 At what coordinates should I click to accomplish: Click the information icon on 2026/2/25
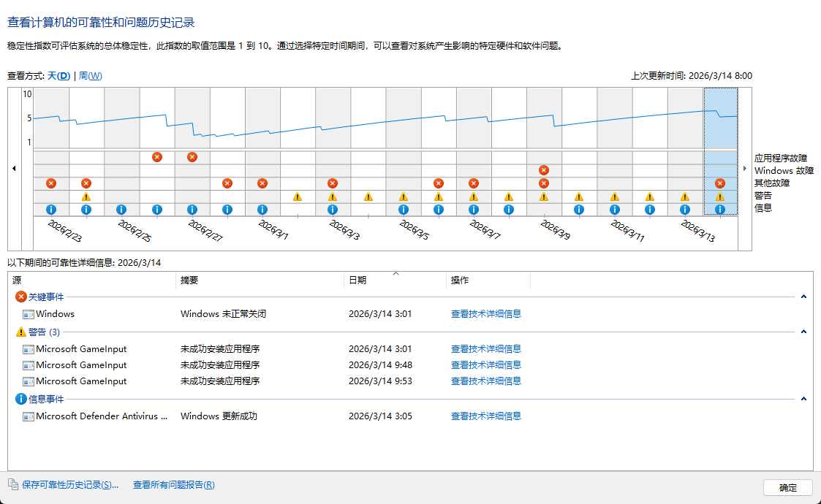(x=121, y=210)
